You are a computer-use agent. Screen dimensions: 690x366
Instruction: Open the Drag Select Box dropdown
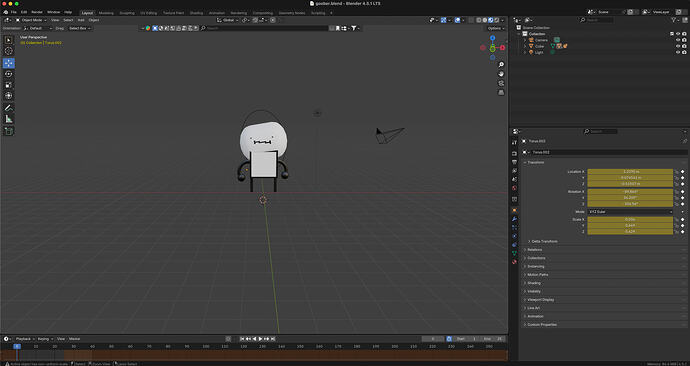(x=80, y=28)
